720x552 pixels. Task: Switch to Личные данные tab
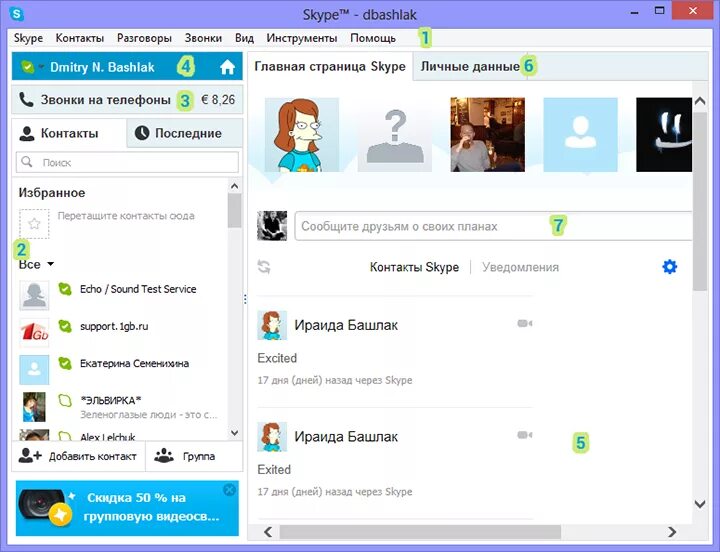click(x=470, y=67)
